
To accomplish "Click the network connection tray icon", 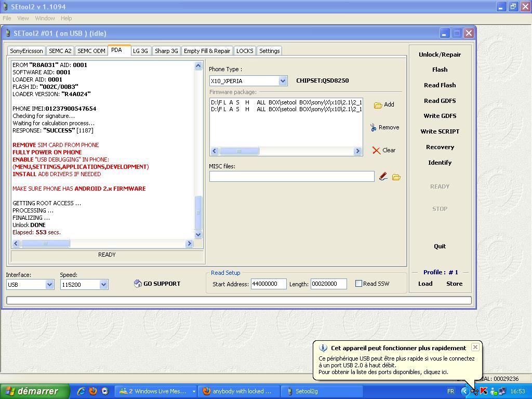I will pyautogui.click(x=502, y=392).
